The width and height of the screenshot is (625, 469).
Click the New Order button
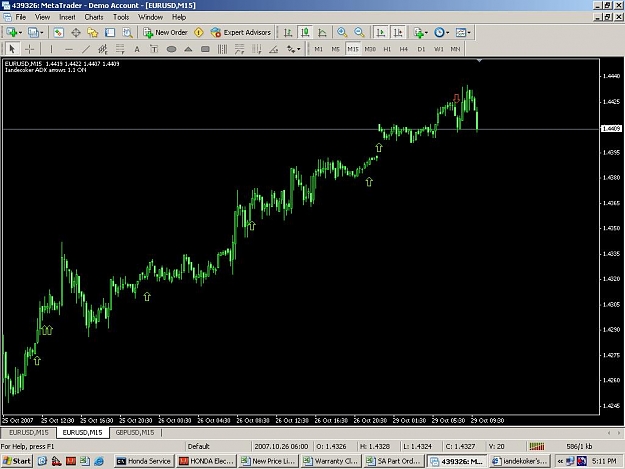click(165, 33)
